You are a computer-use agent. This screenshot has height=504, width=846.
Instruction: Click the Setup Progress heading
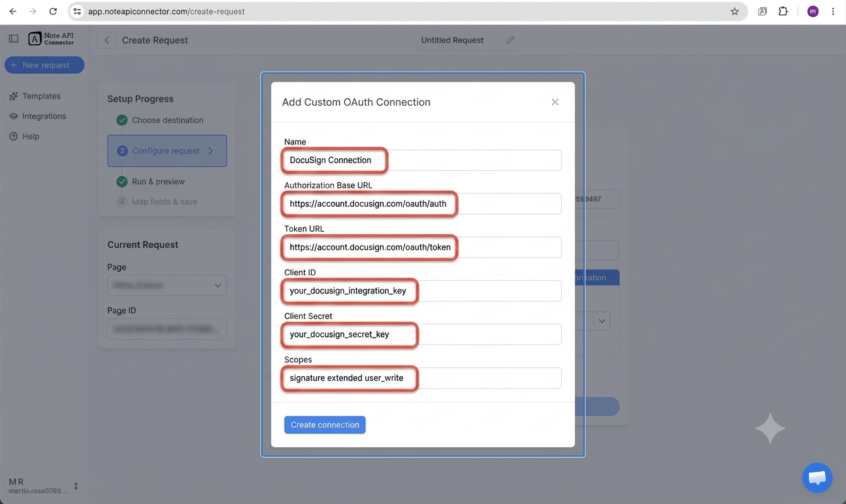(x=140, y=99)
